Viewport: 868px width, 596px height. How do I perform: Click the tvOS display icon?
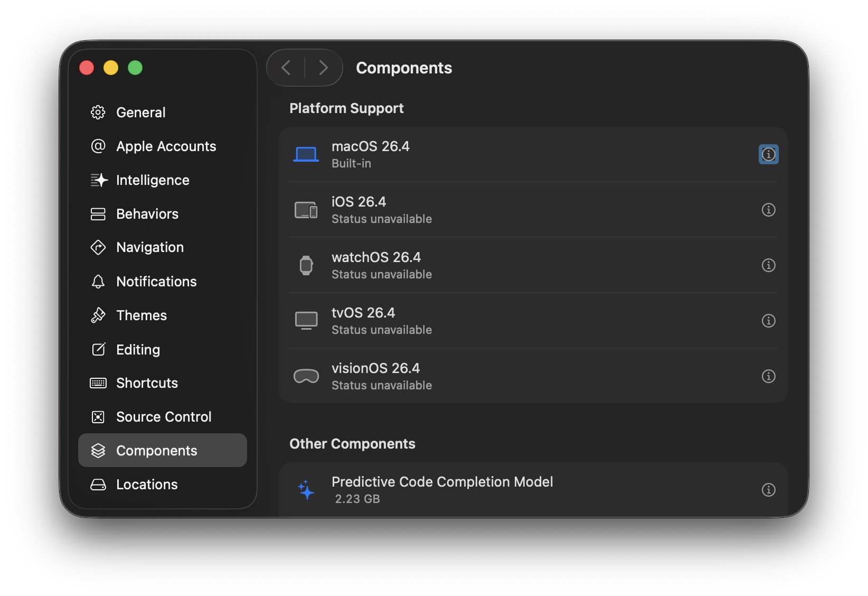(306, 321)
